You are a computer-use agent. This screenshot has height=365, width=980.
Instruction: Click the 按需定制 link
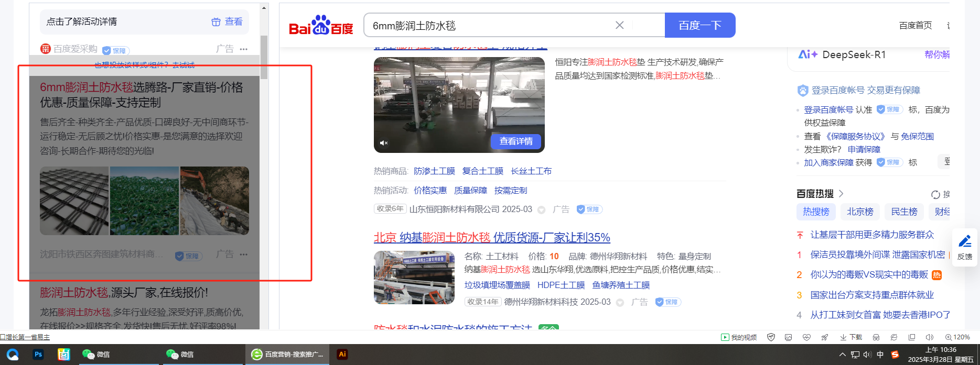tap(511, 191)
